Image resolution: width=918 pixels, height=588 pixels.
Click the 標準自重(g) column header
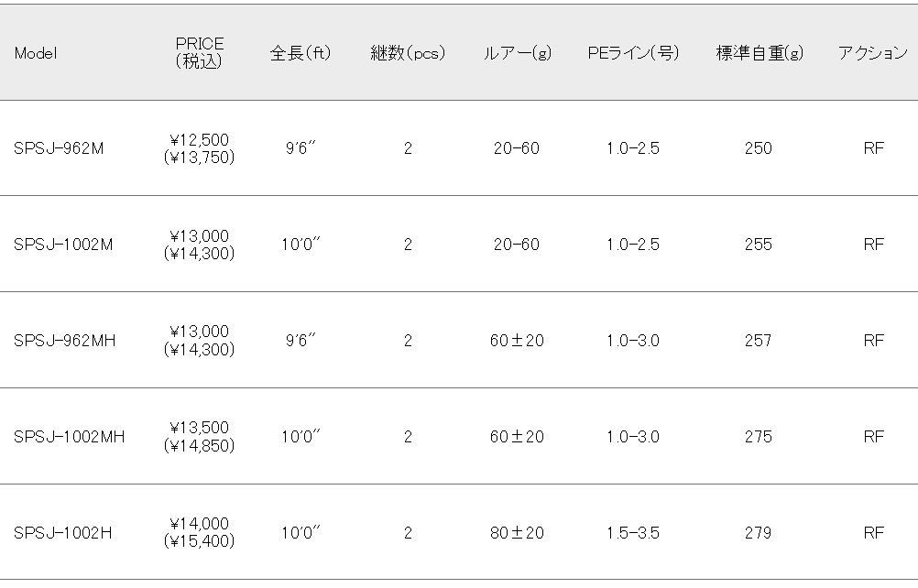coord(760,53)
